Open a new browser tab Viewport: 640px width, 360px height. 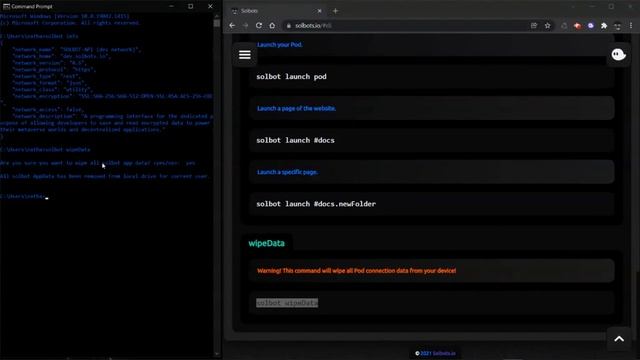click(336, 11)
